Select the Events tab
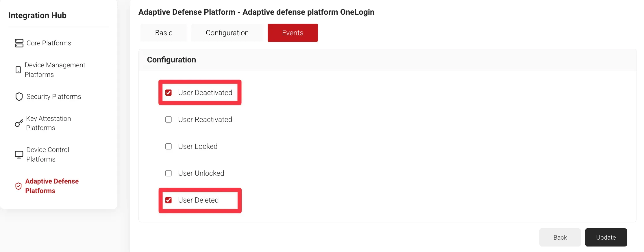Image resolution: width=644 pixels, height=252 pixels. (293, 33)
